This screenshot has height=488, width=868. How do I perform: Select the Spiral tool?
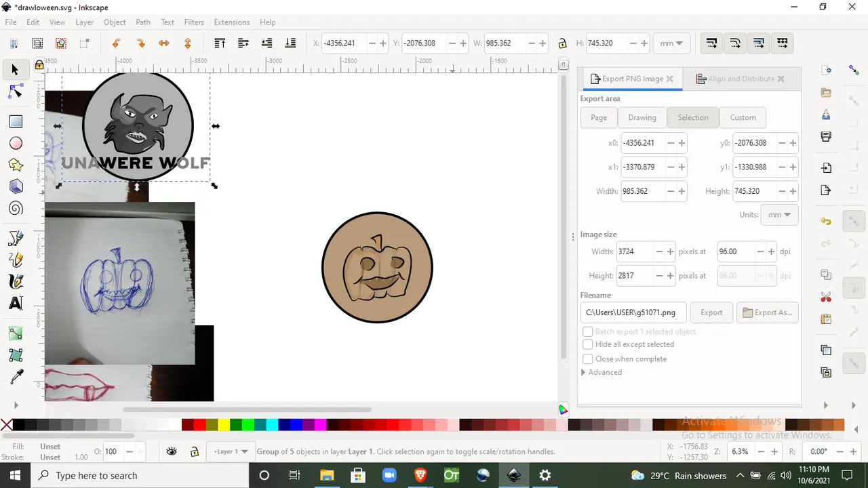[15, 208]
